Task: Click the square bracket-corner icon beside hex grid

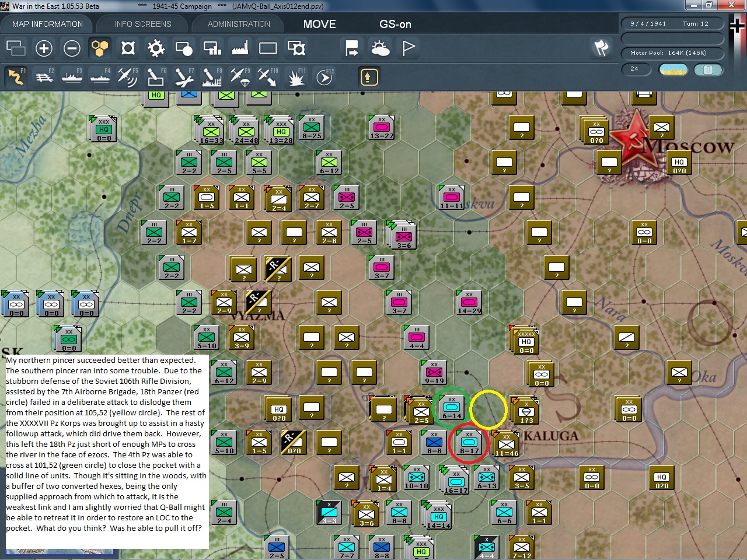Action: coord(128,48)
